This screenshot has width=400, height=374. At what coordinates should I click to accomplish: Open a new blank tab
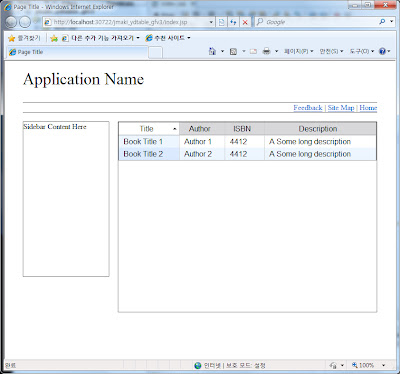pyautogui.click(x=155, y=52)
